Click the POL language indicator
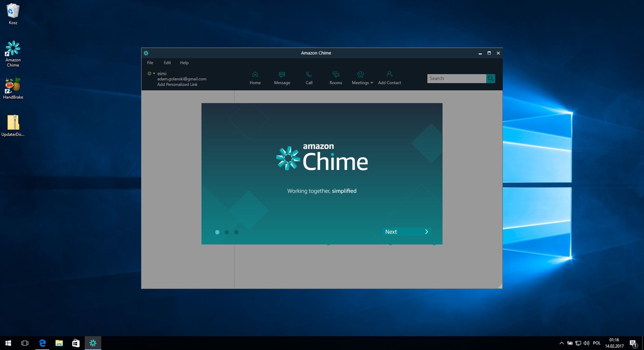This screenshot has width=644, height=350. [597, 343]
